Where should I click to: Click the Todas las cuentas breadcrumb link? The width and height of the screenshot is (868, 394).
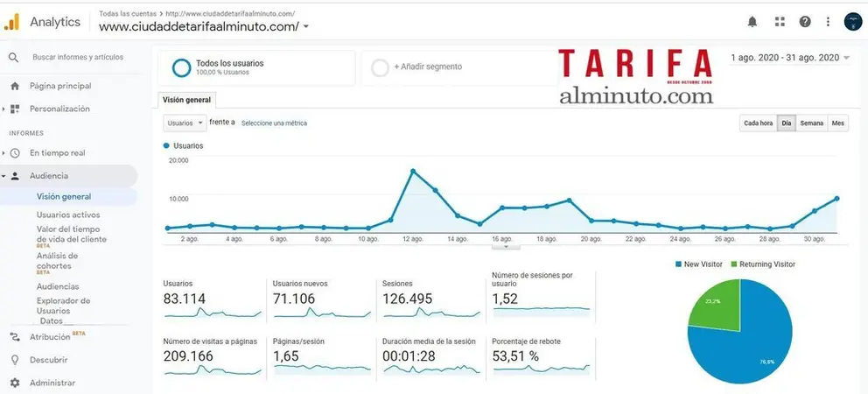[128, 13]
